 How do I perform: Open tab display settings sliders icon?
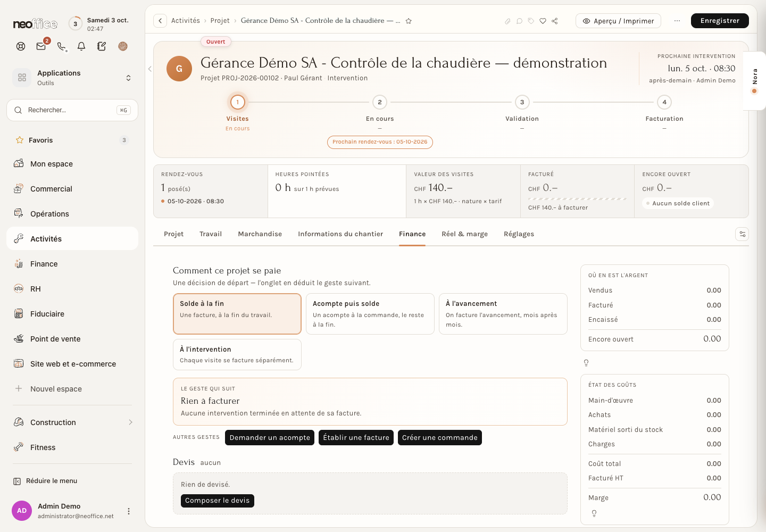(742, 234)
